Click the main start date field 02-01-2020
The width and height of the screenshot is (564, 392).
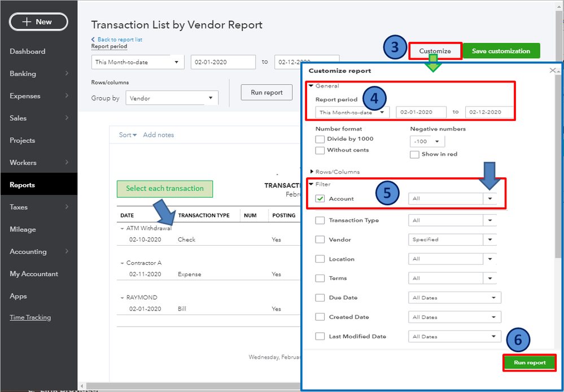pyautogui.click(x=223, y=62)
